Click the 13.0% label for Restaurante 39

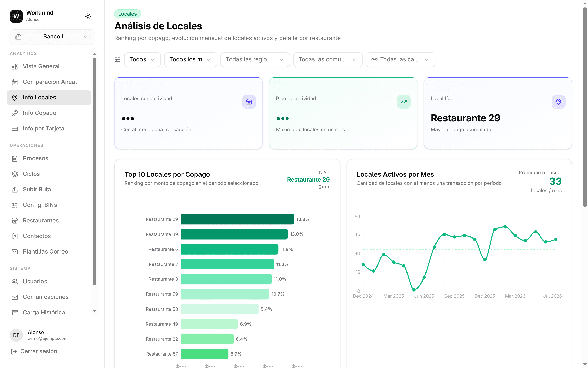(296, 234)
